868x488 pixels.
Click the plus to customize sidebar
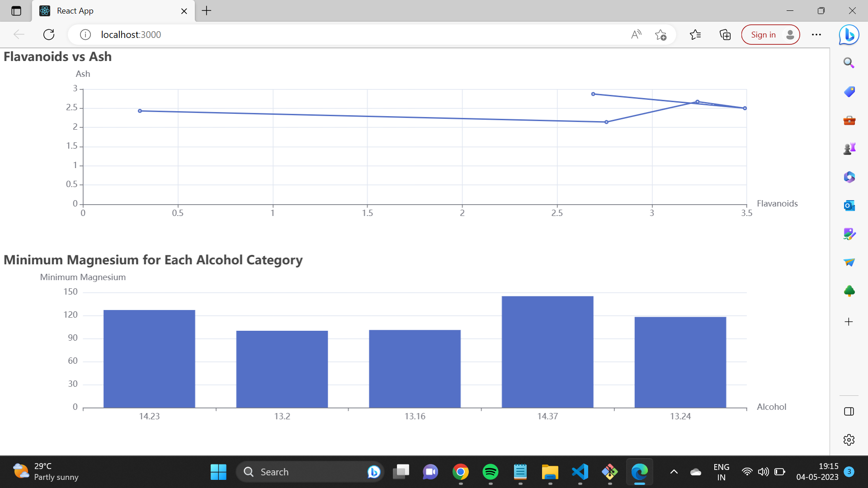click(849, 322)
